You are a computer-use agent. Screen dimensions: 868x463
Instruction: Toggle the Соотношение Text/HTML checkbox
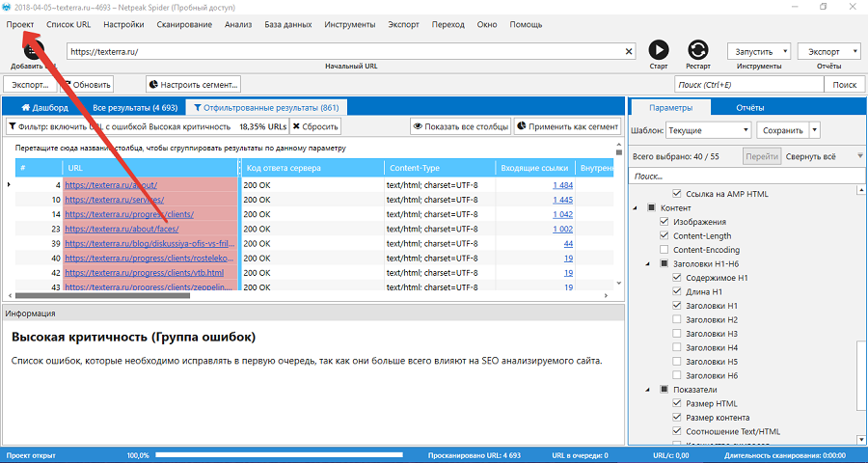point(676,431)
